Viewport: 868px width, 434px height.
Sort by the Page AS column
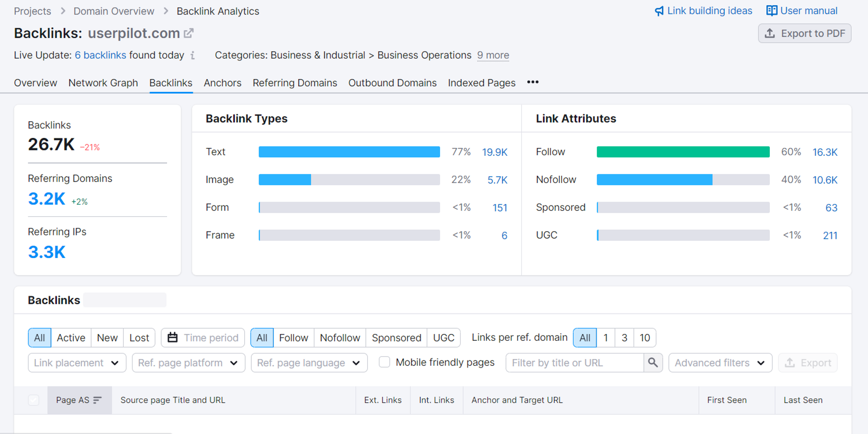[79, 400]
